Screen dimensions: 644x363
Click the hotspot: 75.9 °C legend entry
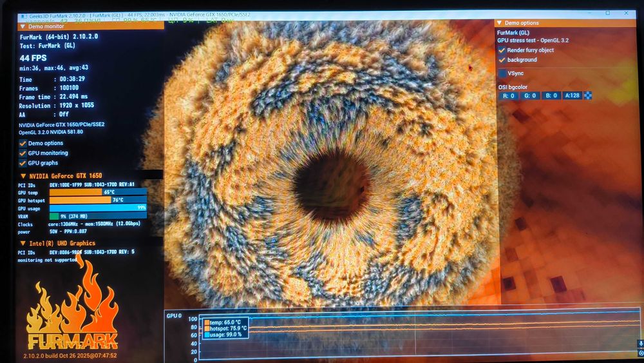click(225, 328)
